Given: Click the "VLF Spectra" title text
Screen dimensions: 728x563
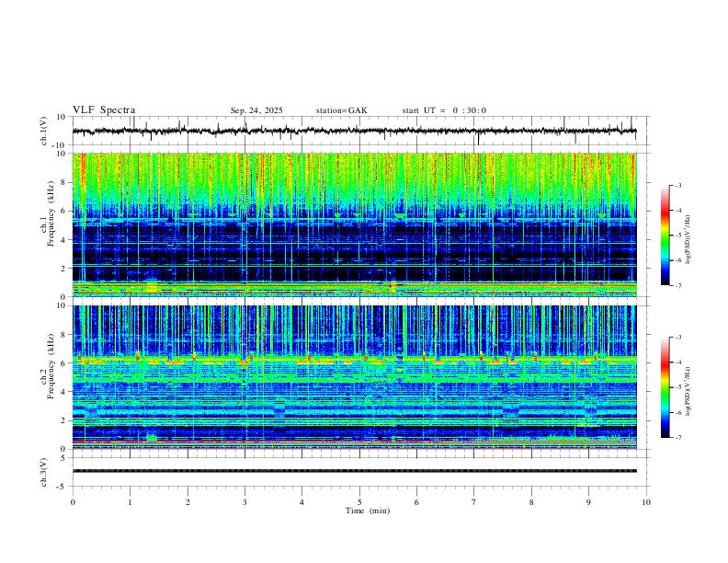Looking at the screenshot, I should click(104, 110).
